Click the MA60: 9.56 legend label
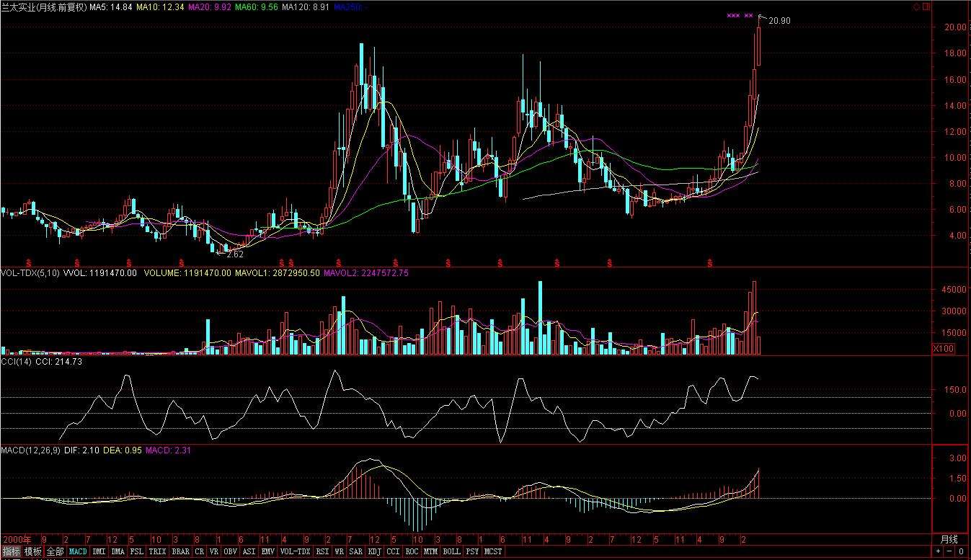 point(257,7)
